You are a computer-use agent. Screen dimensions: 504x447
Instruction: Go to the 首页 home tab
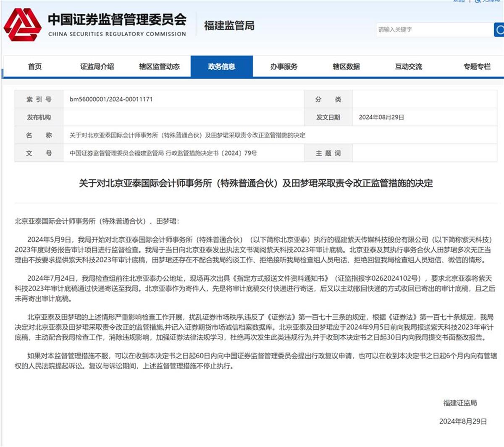35,66
